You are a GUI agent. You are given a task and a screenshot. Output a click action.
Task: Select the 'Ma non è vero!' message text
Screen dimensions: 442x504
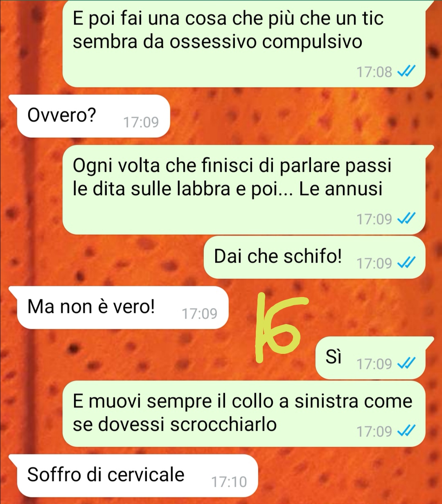[91, 307]
